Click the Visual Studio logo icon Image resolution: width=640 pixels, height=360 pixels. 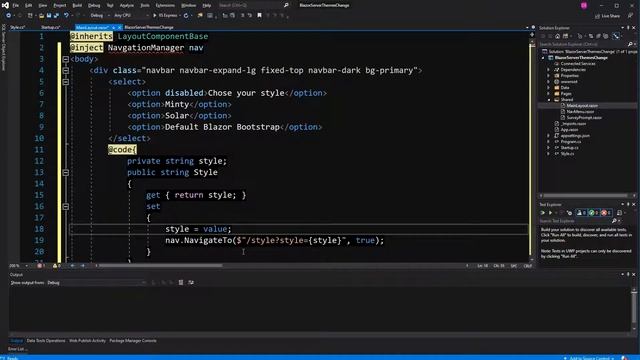(5, 5)
